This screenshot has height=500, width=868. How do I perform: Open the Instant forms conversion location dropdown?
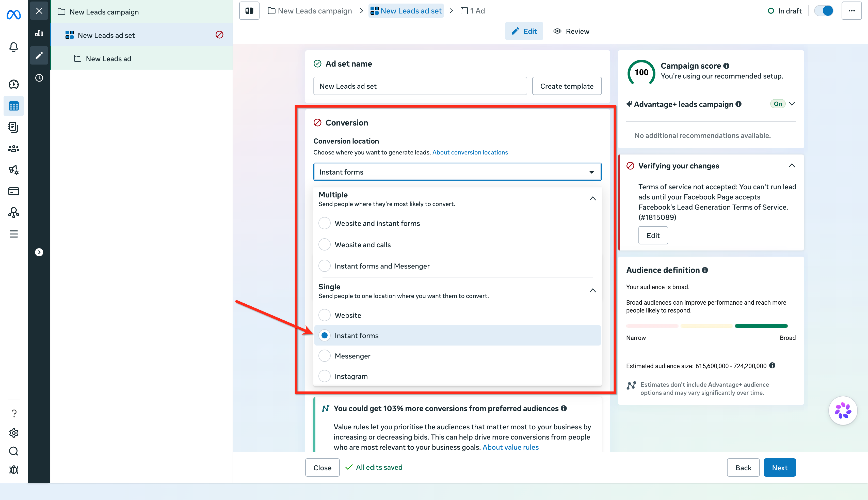pos(457,172)
